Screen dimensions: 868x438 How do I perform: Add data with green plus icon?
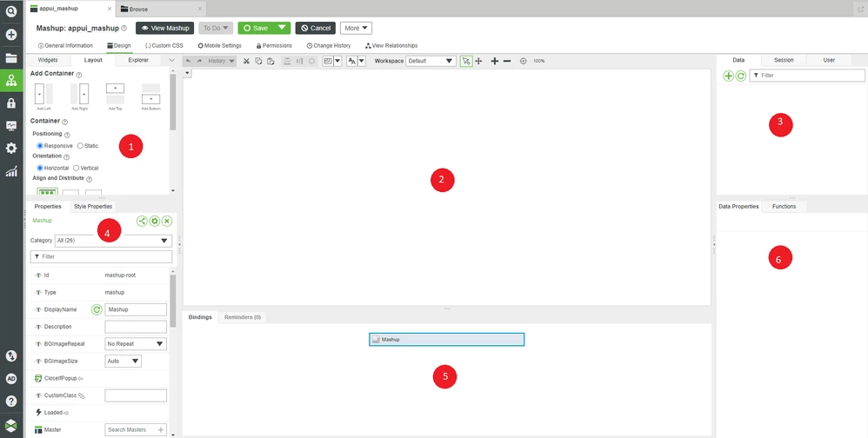[729, 76]
